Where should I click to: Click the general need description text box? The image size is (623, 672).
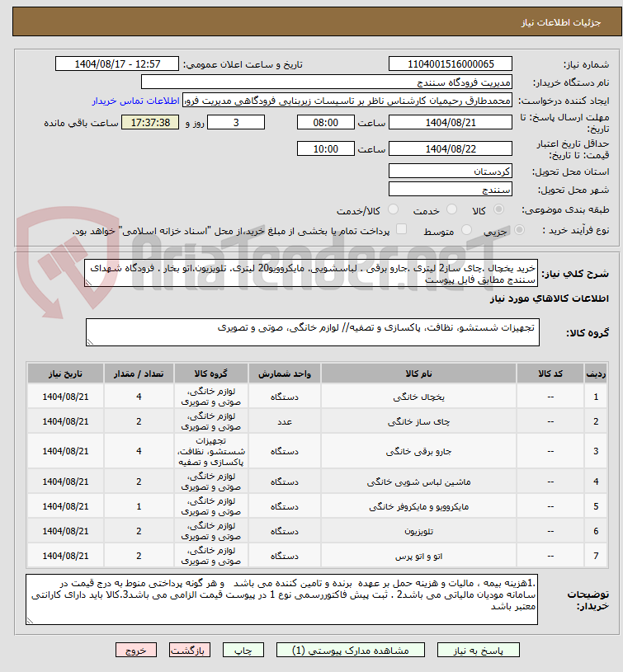tap(311, 273)
